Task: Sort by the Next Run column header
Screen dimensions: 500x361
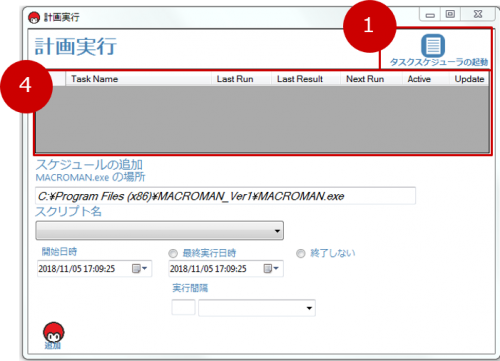Action: [371, 79]
